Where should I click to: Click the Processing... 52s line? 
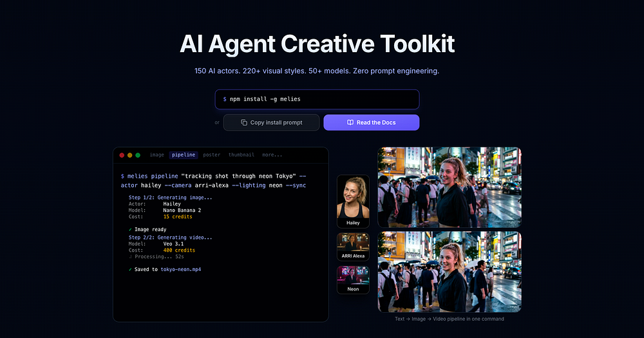[156, 257]
